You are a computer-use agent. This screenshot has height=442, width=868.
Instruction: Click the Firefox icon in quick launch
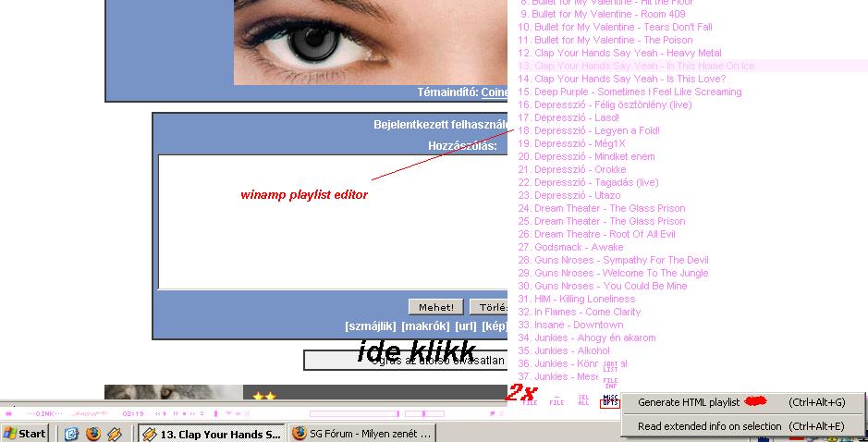pyautogui.click(x=93, y=433)
